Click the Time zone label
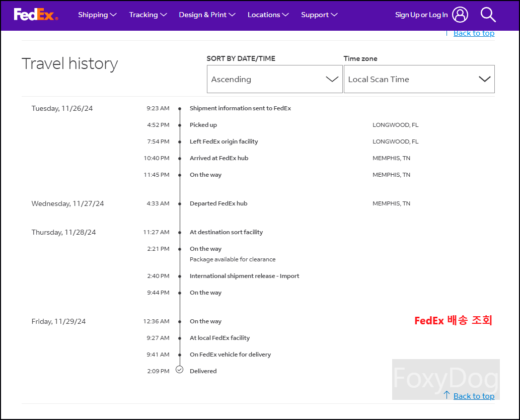 [x=360, y=58]
